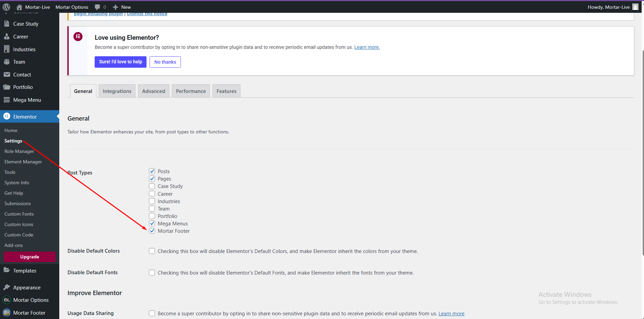Switch to the Integrations tab

click(117, 91)
